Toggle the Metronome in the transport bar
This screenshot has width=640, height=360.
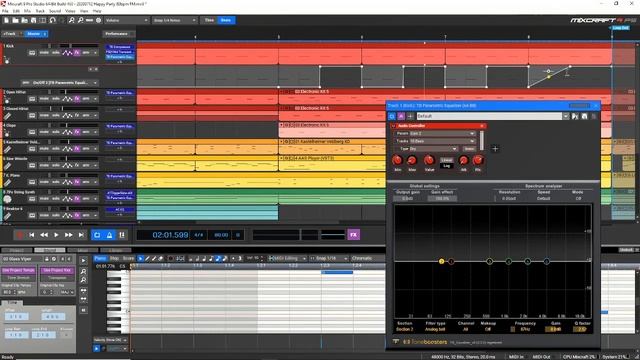click(109, 235)
